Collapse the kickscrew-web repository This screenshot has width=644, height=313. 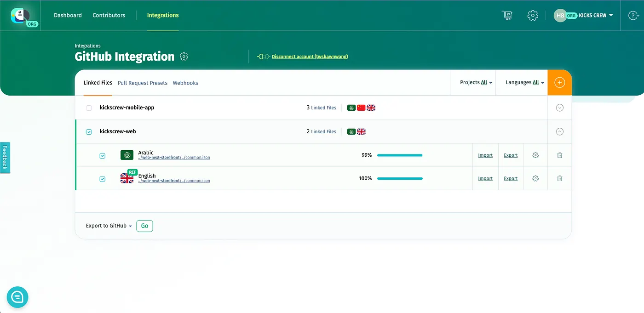pyautogui.click(x=560, y=131)
